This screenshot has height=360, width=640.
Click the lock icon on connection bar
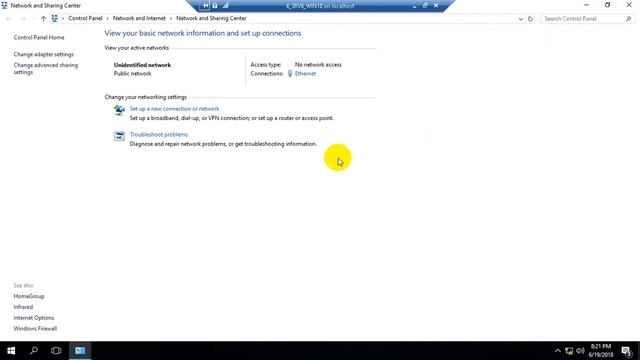(x=215, y=6)
